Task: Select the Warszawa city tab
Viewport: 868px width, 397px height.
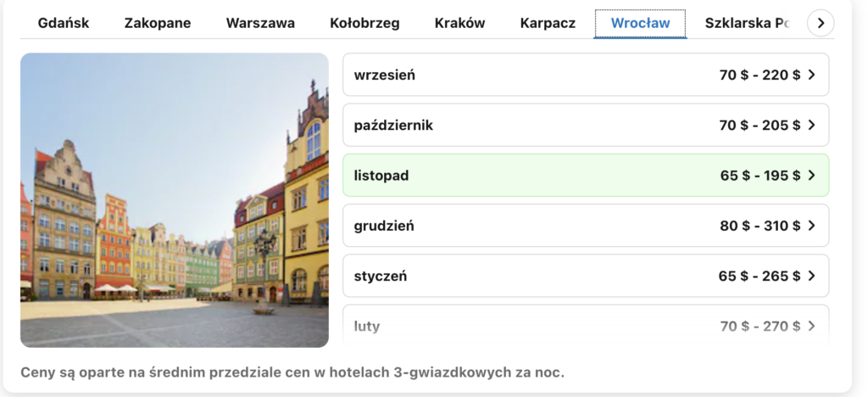Action: click(x=260, y=24)
